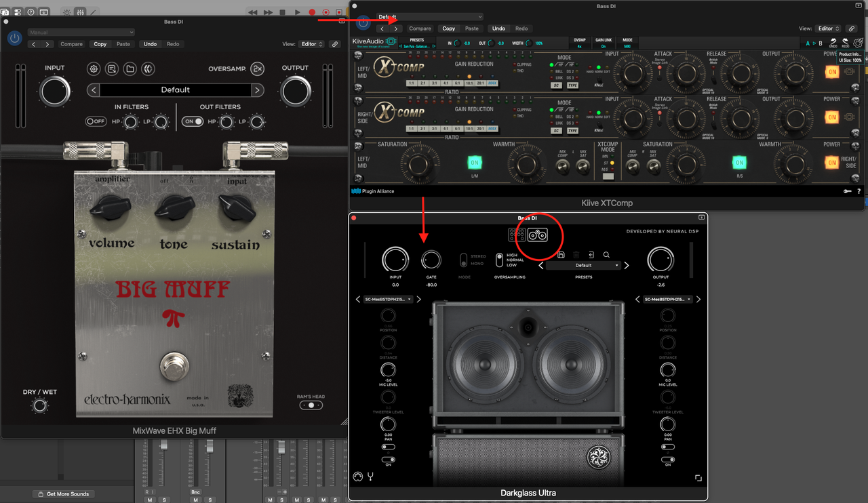The image size is (868, 503).
Task: Open left cabinet SC-MesBSTDPH215 IR dropdown
Action: click(389, 299)
